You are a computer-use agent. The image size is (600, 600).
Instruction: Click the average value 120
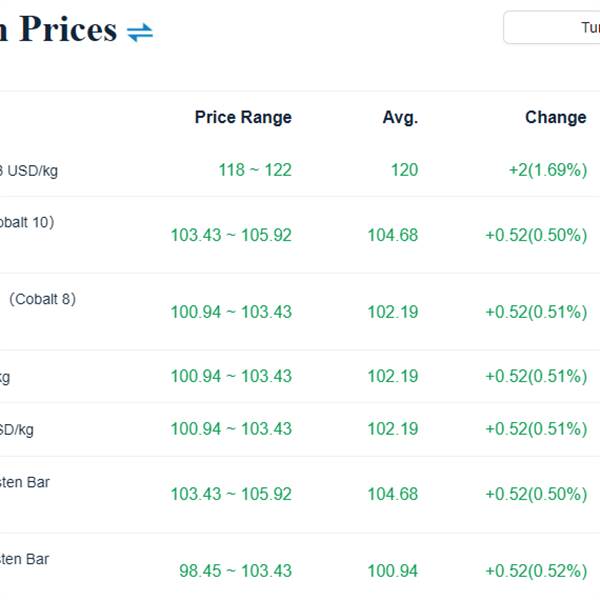[404, 170]
